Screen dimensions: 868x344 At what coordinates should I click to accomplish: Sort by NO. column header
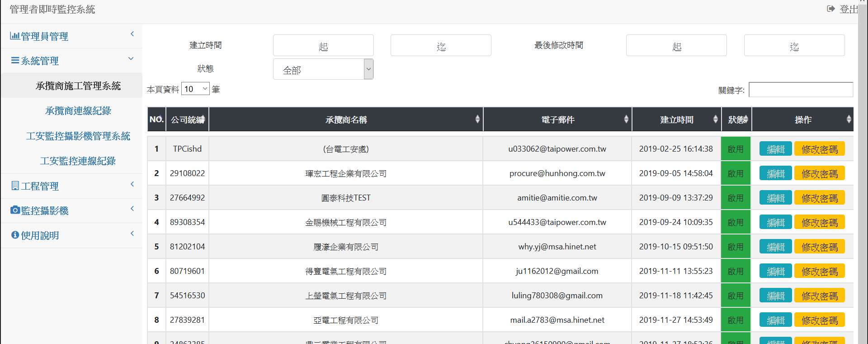point(156,119)
